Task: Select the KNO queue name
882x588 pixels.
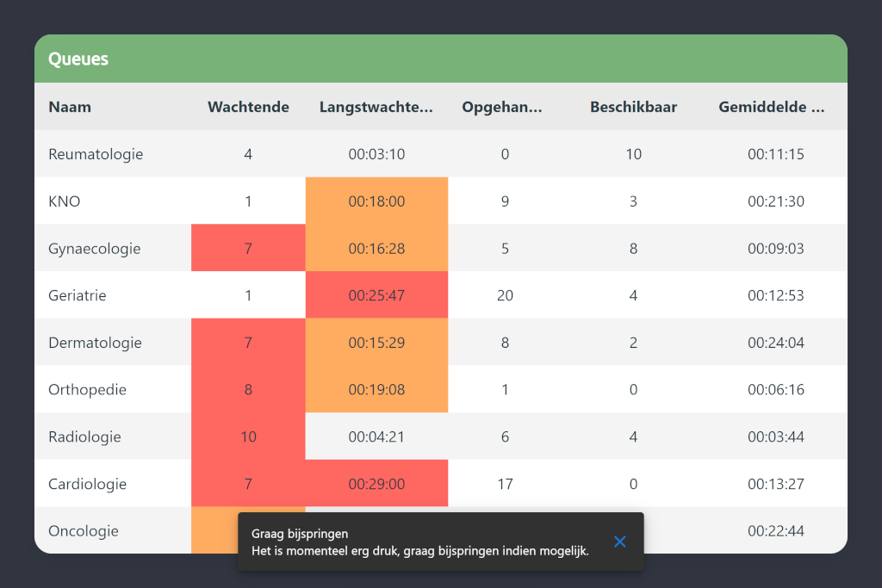Action: pyautogui.click(x=64, y=201)
